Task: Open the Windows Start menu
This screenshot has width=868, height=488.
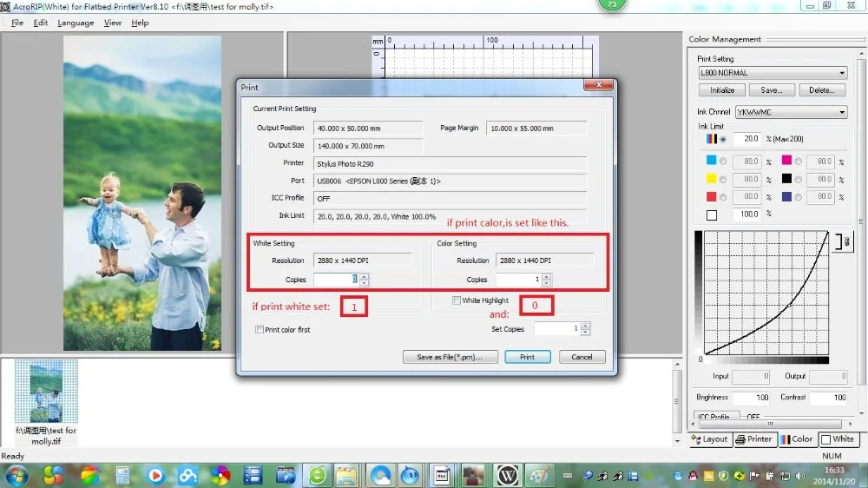Action: [x=16, y=475]
